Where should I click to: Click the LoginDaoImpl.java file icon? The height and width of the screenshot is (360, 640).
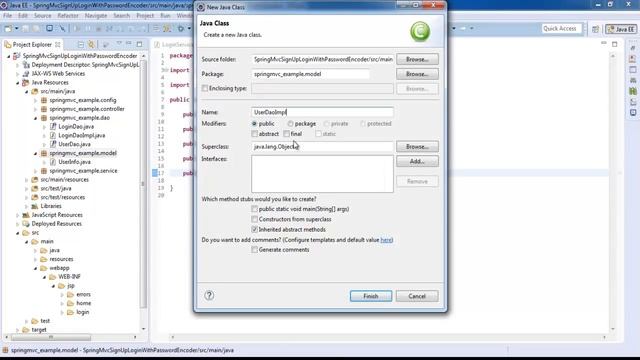(x=53, y=135)
